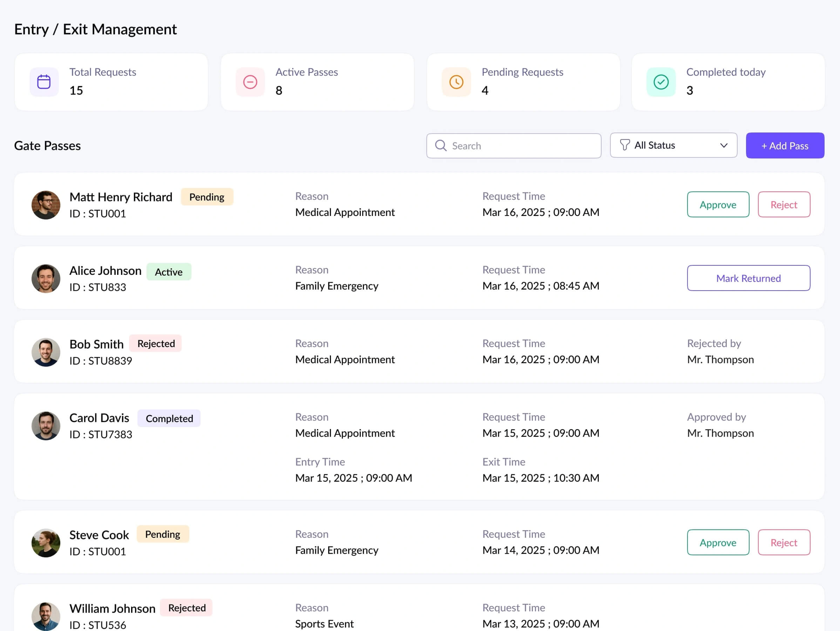
Task: Reject Matt Henry Richard's gate pass
Action: 784,205
